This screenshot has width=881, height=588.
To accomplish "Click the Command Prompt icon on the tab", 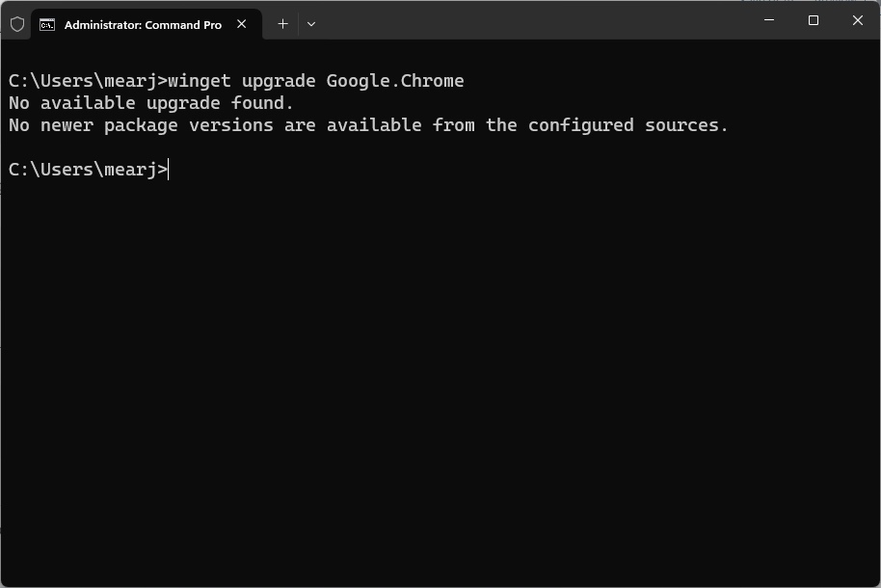I will pos(46,24).
